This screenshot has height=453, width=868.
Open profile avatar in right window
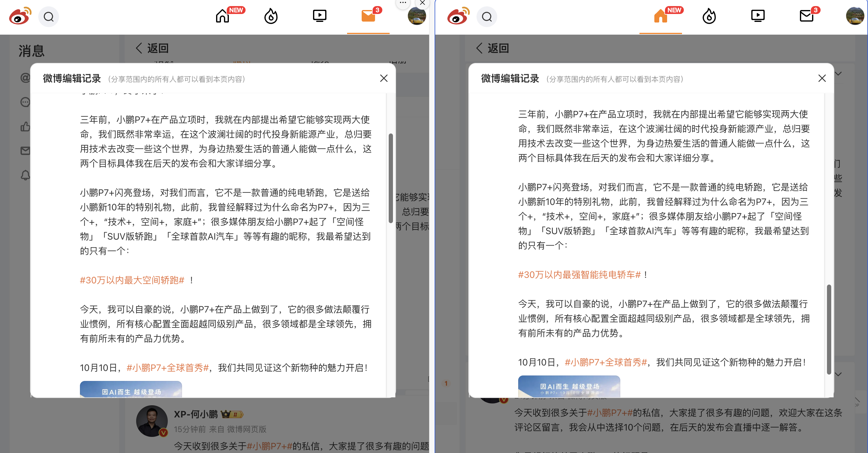[x=855, y=16]
